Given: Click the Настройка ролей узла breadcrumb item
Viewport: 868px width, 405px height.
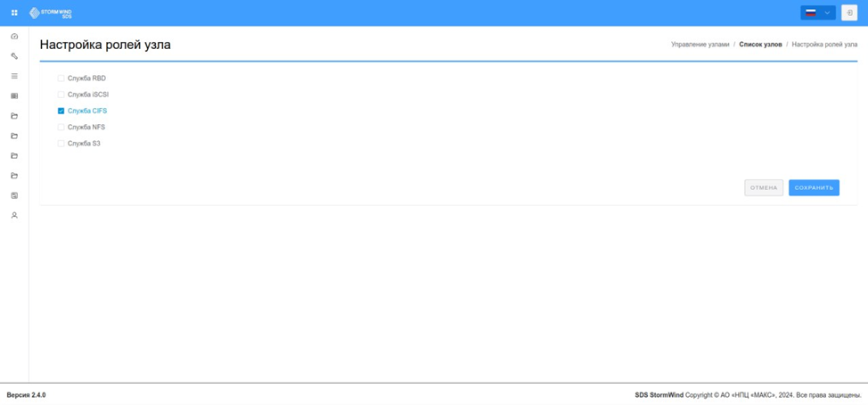Looking at the screenshot, I should [825, 45].
